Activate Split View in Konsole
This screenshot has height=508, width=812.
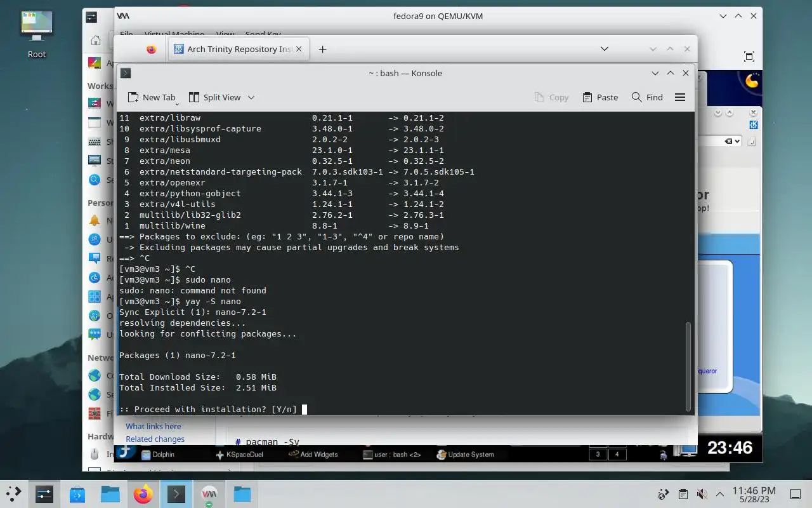tap(214, 97)
